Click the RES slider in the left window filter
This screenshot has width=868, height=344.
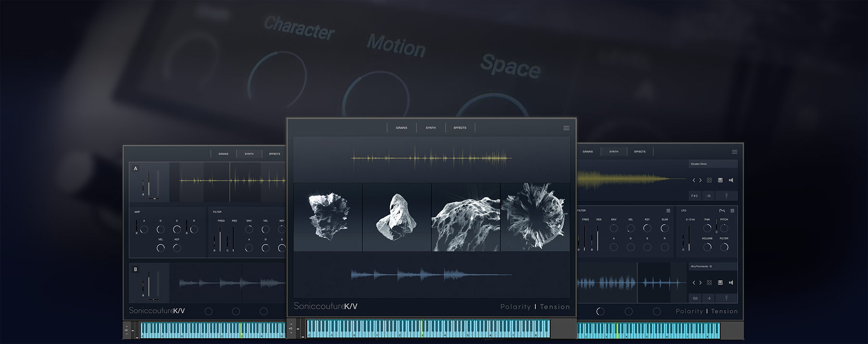coord(233,239)
